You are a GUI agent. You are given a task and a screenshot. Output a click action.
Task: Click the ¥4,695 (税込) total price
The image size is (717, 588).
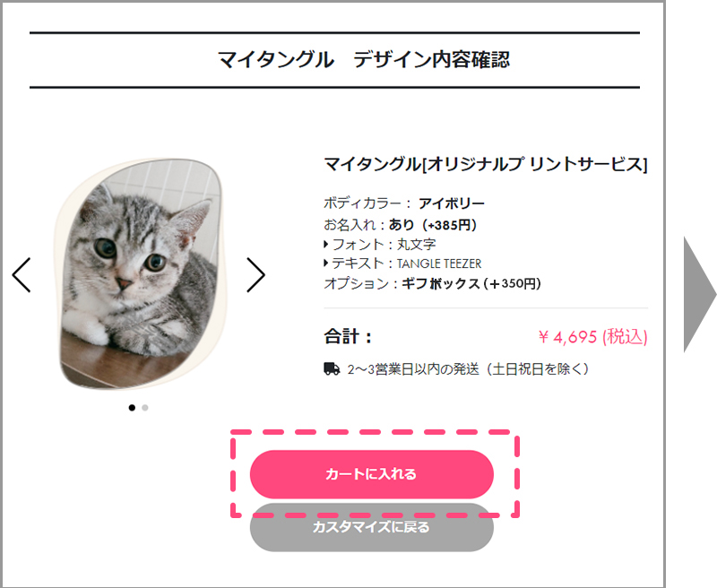(x=592, y=337)
